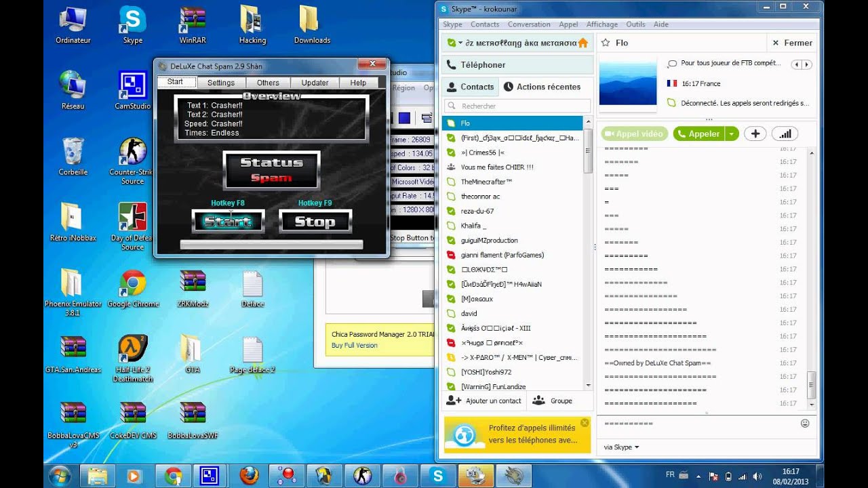Open the Updater tab in DeLuXe
Viewport: 868px width, 488px height.
[315, 83]
